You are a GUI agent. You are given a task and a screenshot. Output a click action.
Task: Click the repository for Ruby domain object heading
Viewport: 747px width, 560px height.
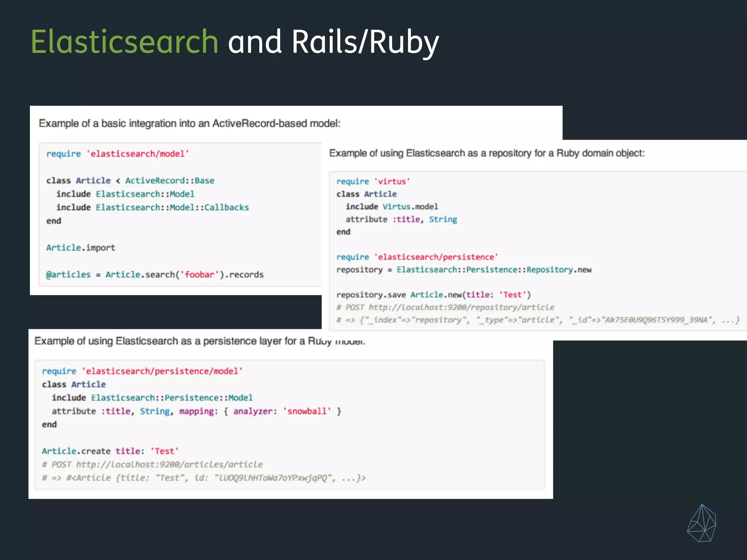click(x=487, y=153)
